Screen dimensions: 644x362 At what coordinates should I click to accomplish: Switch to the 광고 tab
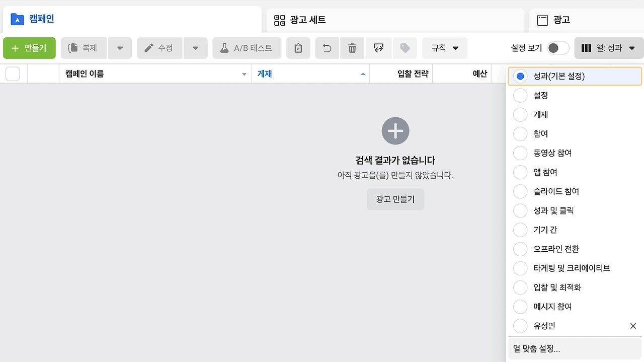(587, 20)
